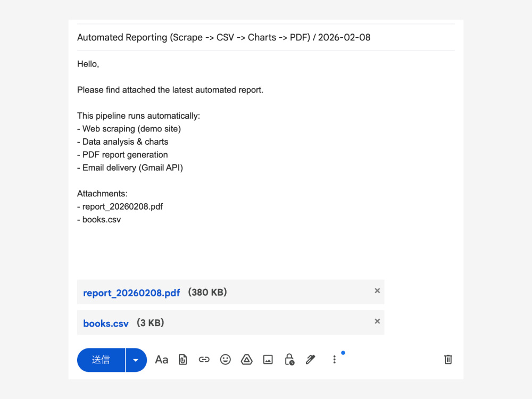Click '- books.csv' body text line
This screenshot has width=532, height=399.
(99, 220)
